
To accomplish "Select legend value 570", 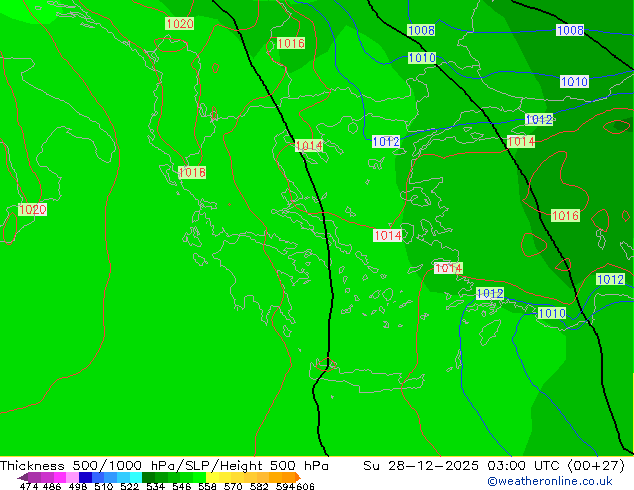I will [x=233, y=486].
